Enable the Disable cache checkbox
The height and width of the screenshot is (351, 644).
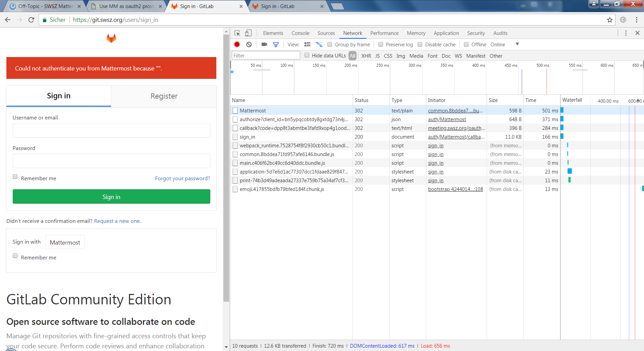pos(420,44)
